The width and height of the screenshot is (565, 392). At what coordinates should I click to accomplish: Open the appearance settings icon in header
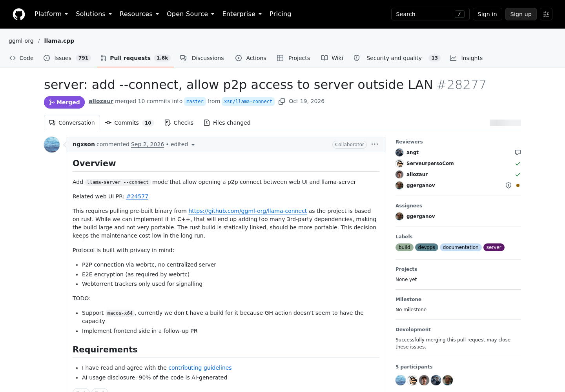(546, 14)
